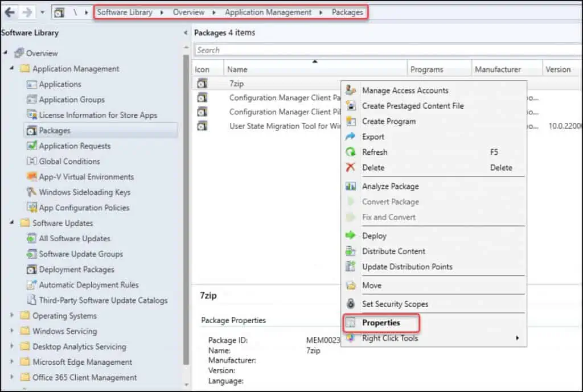This screenshot has height=392, width=583.
Task: Select the Applications tree item
Action: 60,84
